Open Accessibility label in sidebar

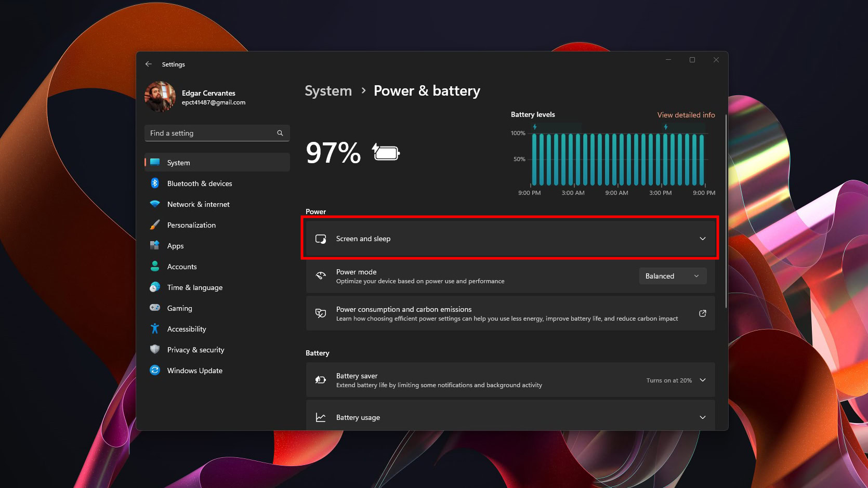[187, 329]
